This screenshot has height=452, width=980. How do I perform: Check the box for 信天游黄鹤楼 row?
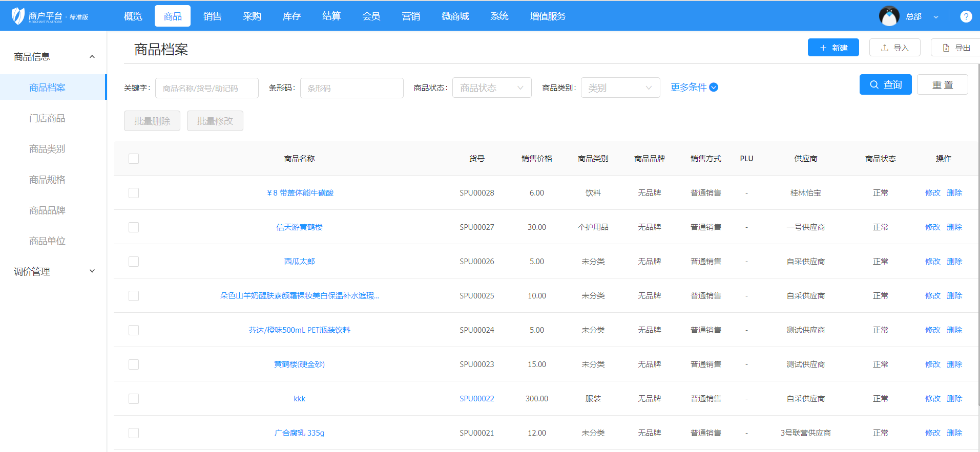[x=134, y=227]
